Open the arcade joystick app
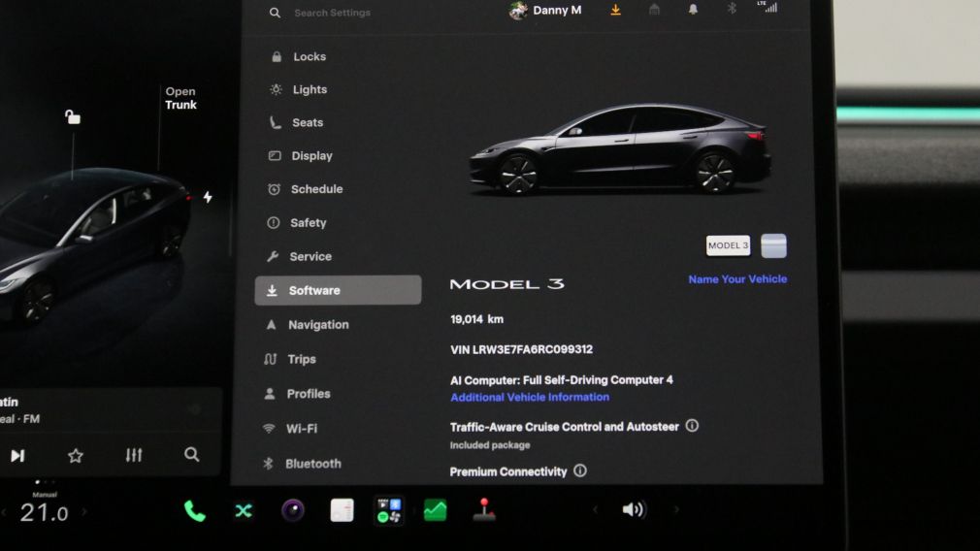The image size is (980, 551). 484,509
